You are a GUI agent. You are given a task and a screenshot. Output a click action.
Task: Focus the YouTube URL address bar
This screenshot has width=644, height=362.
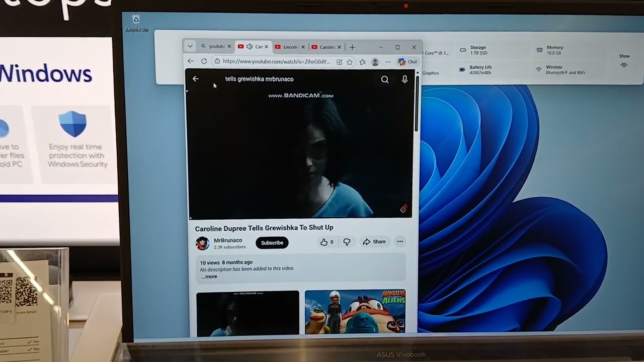[x=276, y=61]
